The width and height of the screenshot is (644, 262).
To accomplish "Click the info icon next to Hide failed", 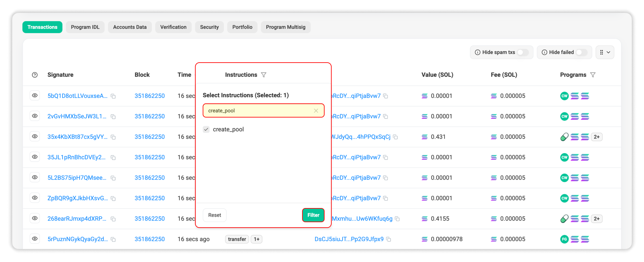I will point(544,52).
